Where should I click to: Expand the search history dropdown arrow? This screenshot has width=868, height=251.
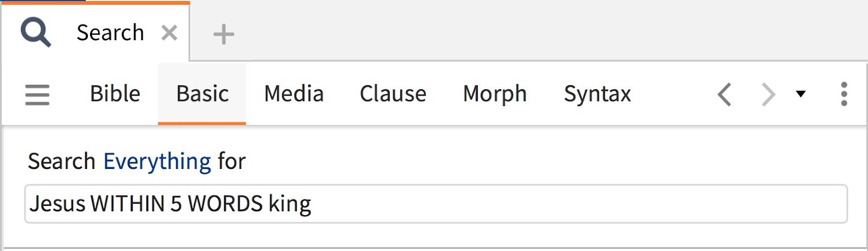801,94
